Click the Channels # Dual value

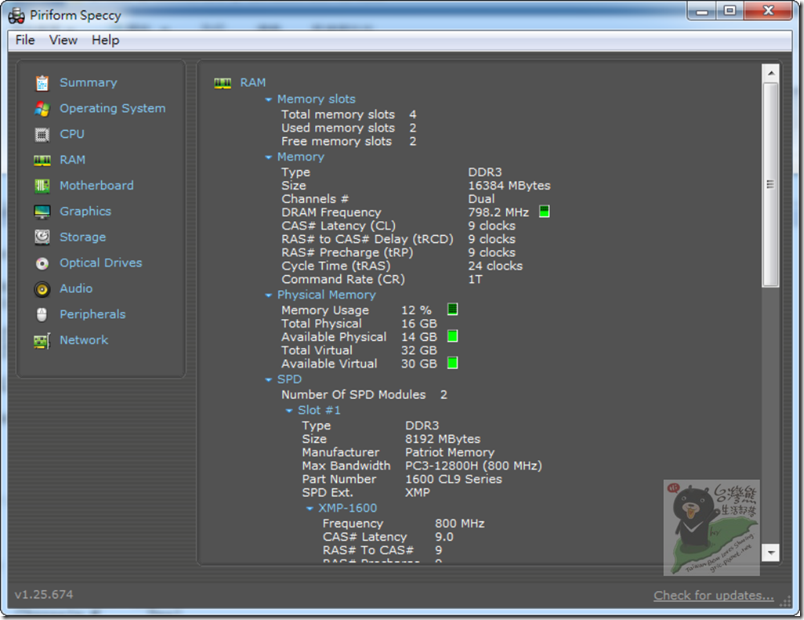pos(481,199)
